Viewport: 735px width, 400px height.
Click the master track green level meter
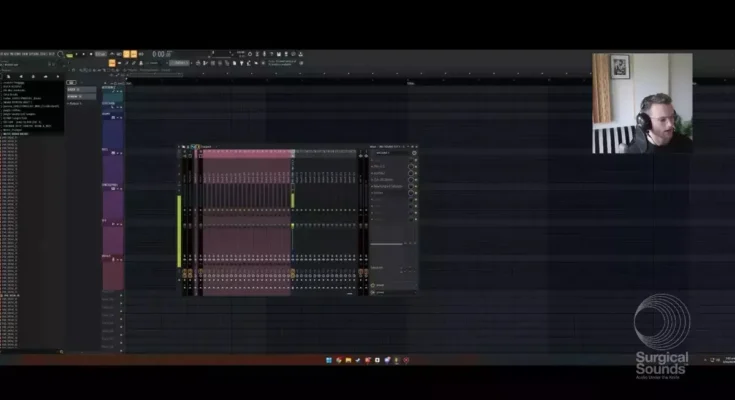180,231
